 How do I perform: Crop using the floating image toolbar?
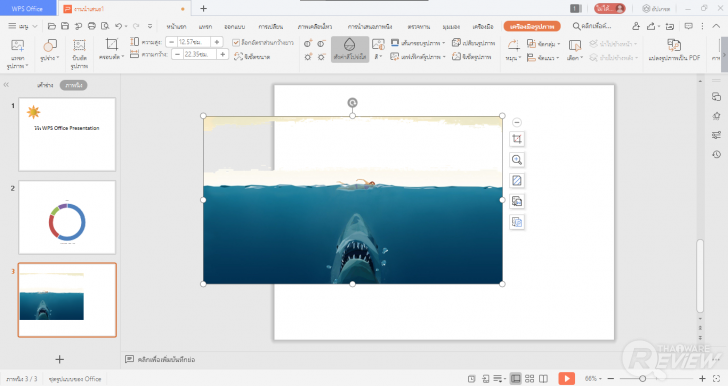tap(517, 139)
